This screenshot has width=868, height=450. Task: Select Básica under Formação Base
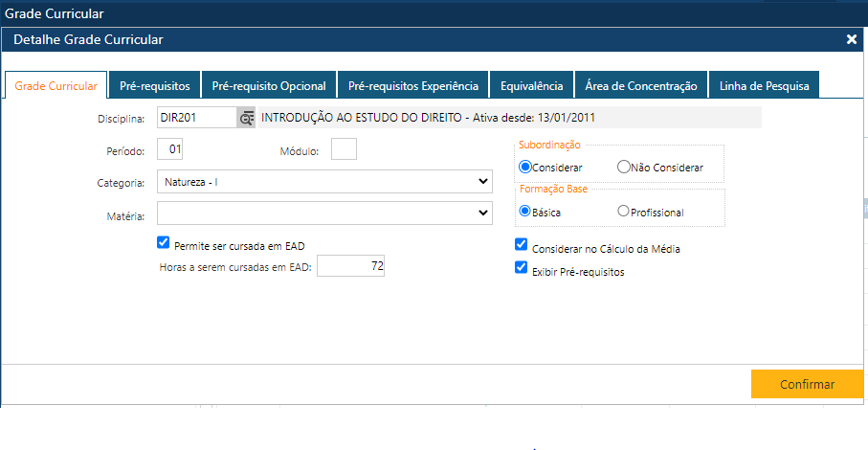[524, 212]
